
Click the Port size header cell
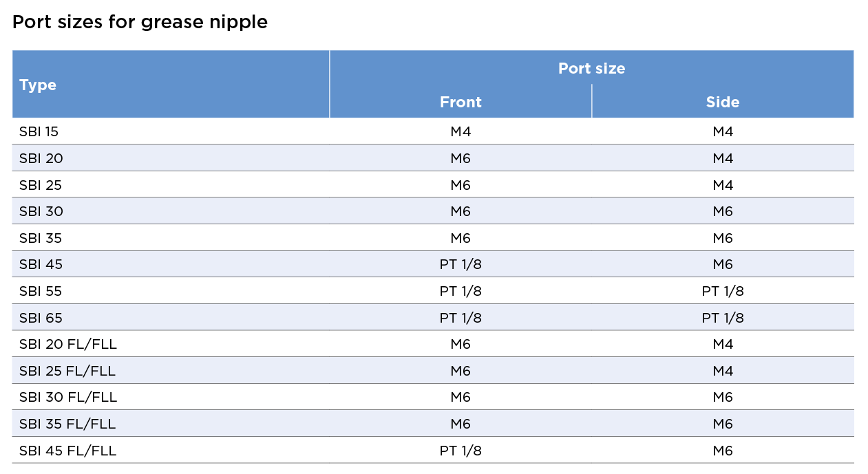click(591, 68)
